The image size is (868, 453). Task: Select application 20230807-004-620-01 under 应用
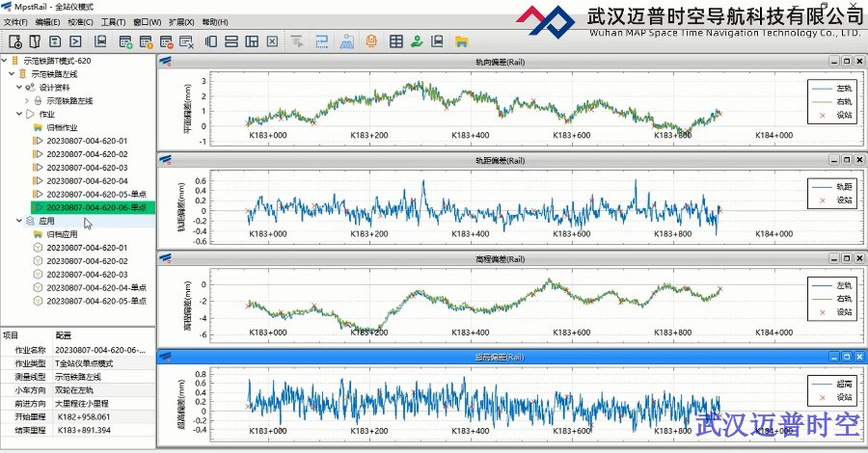[87, 248]
